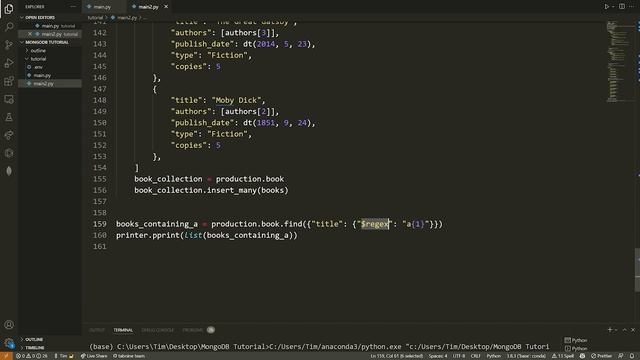Image resolution: width=640 pixels, height=360 pixels.
Task: Click the tabnine team status item
Action: pos(129,356)
